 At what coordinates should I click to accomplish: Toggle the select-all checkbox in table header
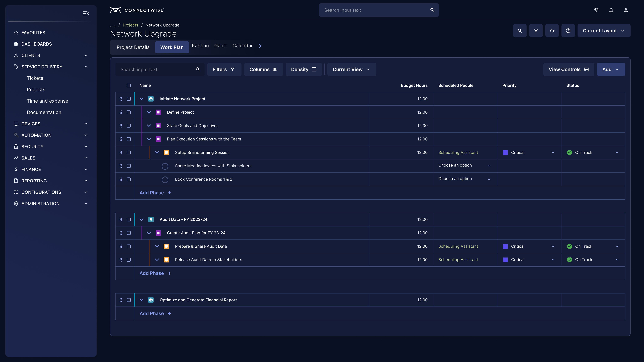click(129, 85)
